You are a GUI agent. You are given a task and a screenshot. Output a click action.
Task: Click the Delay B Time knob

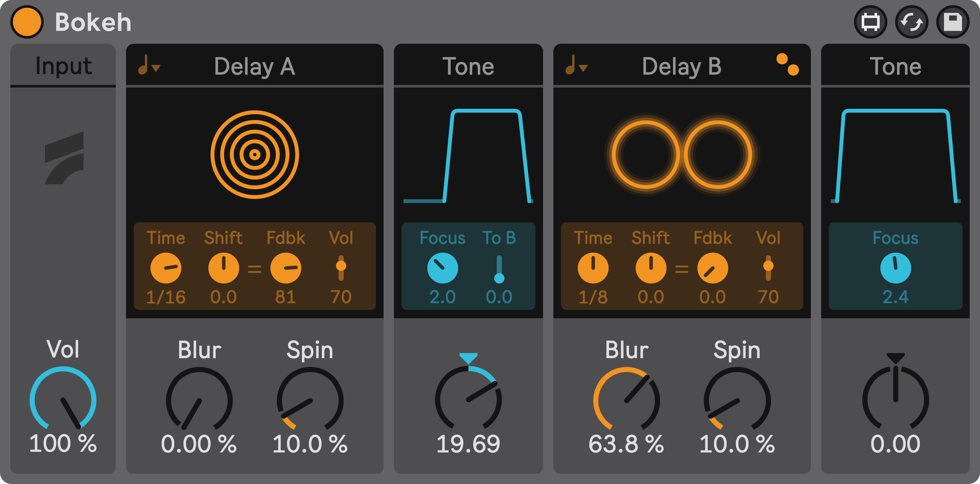[x=593, y=268]
